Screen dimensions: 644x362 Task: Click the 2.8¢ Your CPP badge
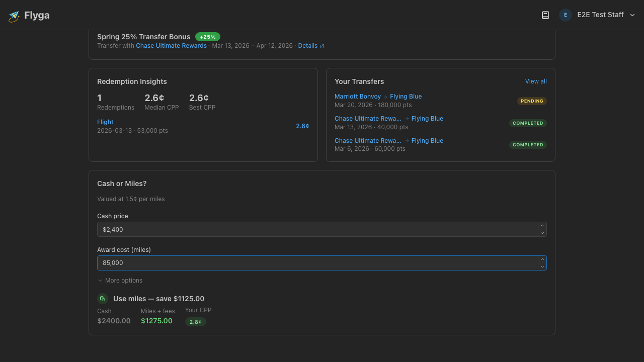(x=196, y=322)
